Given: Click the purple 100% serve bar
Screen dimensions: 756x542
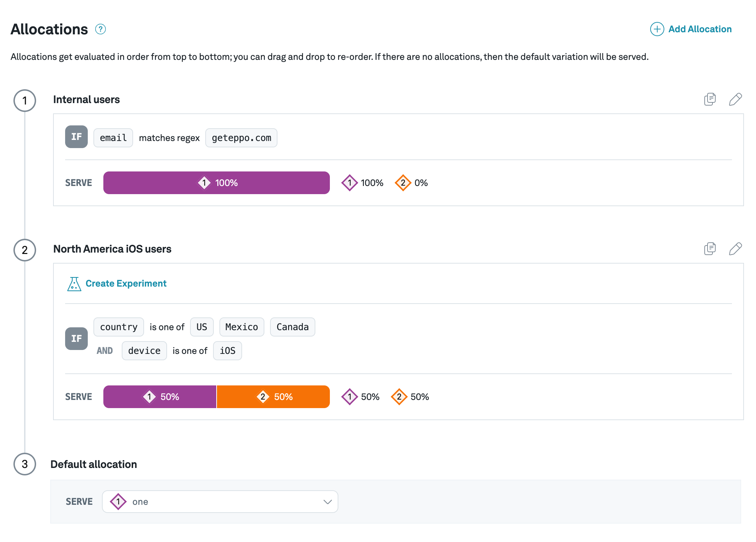Looking at the screenshot, I should click(216, 183).
